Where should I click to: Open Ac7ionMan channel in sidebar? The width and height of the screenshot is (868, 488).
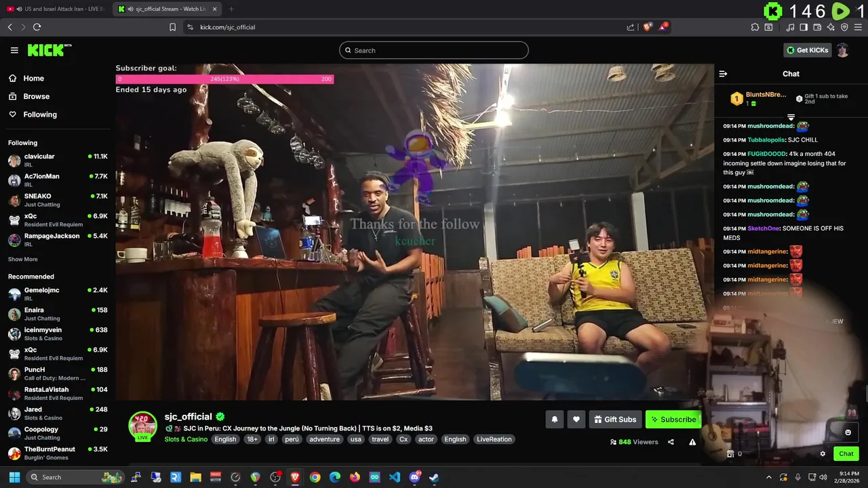pos(58,180)
